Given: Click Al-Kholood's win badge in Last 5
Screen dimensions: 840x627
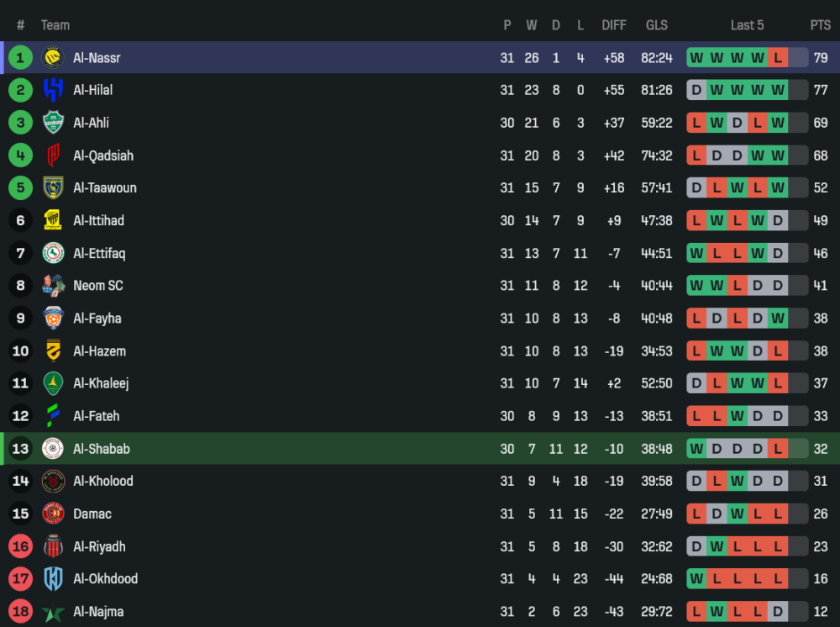Looking at the screenshot, I should point(738,482).
